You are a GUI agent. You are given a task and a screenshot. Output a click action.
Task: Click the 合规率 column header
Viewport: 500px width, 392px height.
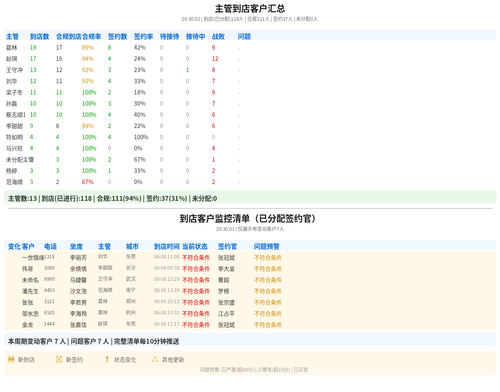coord(92,36)
